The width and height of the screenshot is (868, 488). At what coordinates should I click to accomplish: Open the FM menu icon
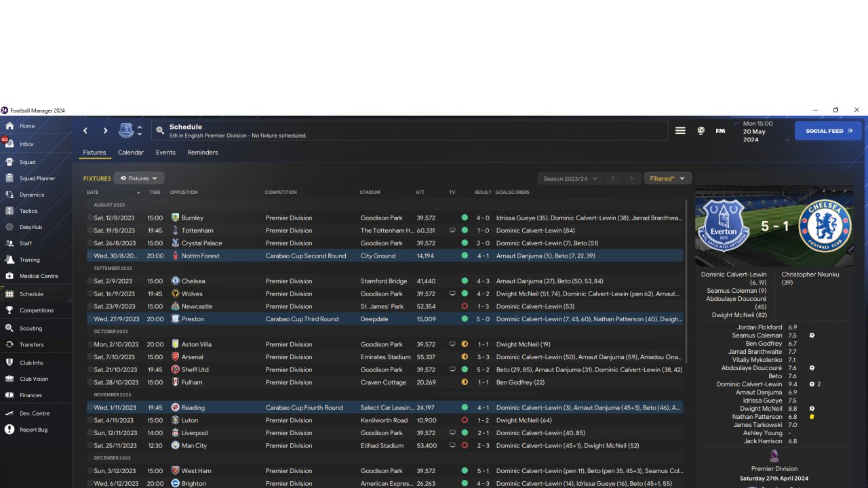(720, 131)
